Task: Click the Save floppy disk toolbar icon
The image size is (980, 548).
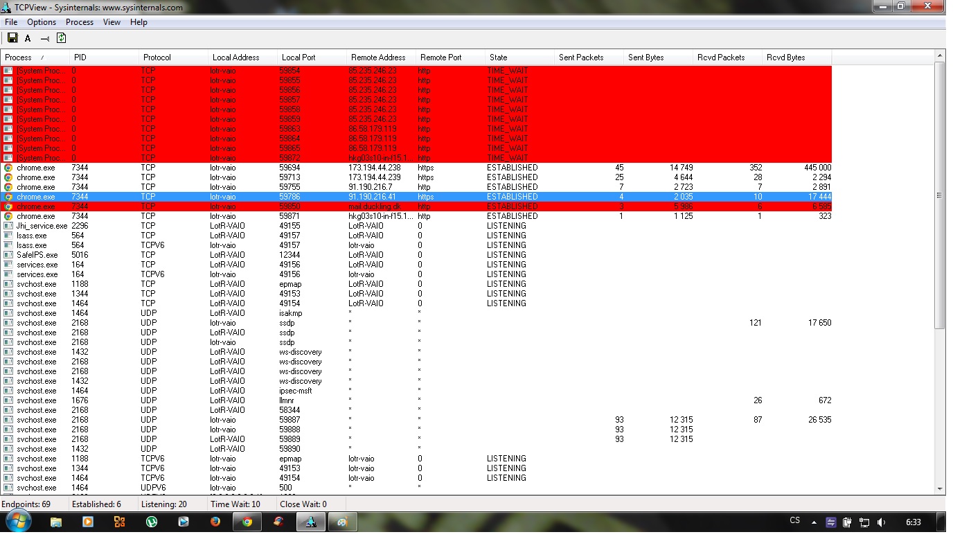Action: point(12,38)
